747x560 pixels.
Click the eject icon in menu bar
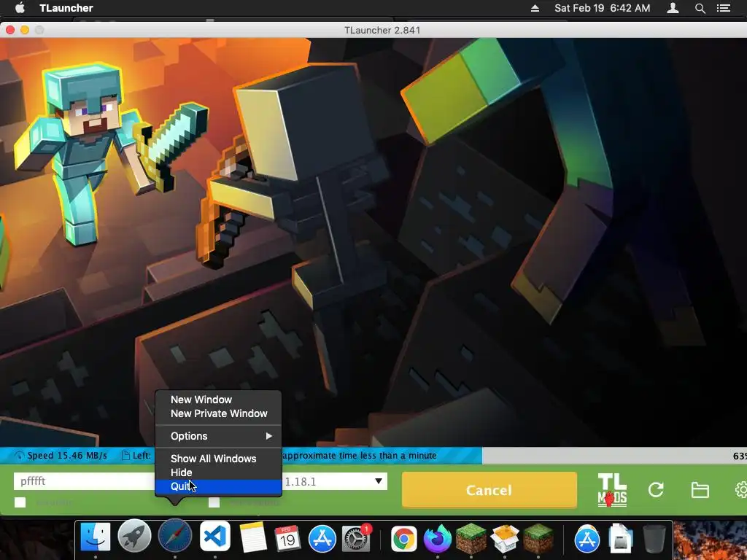[x=535, y=8]
